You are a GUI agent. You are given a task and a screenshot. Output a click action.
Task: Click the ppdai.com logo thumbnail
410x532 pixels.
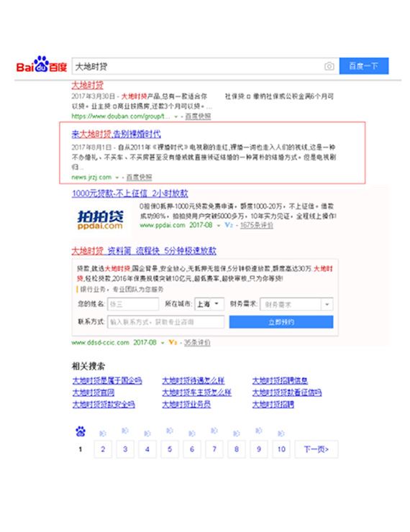pyautogui.click(x=100, y=219)
